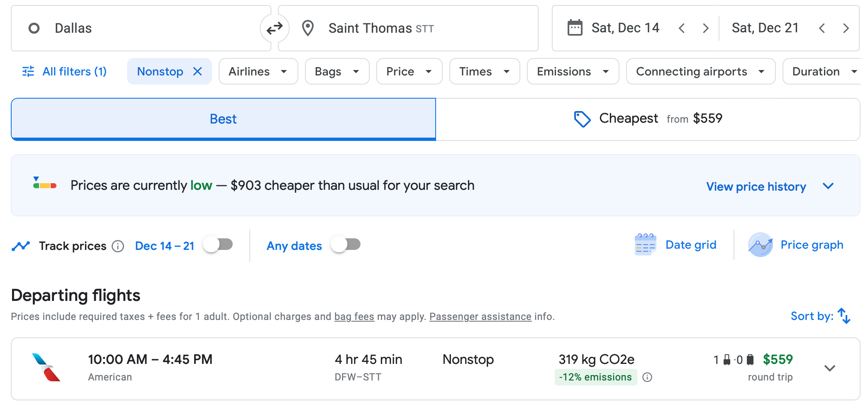Open the bag fees link
The width and height of the screenshot is (868, 407).
tap(354, 317)
